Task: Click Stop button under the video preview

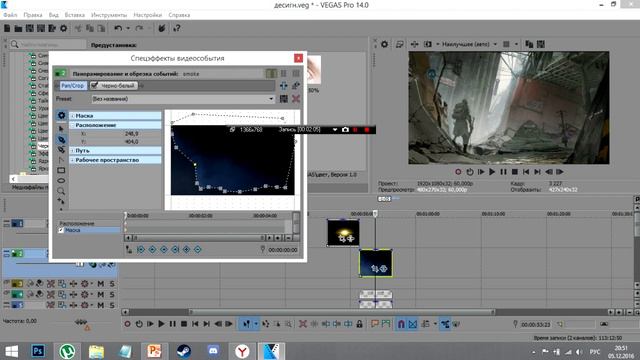Action: 515,172
